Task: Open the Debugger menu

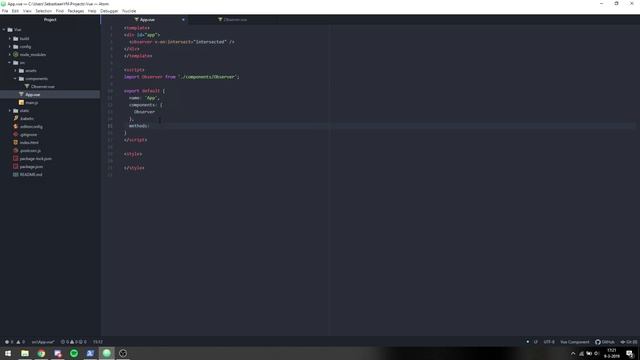Action: point(109,11)
